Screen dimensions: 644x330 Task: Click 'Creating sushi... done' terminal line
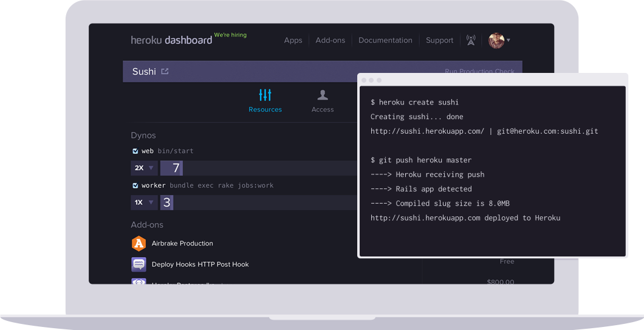pyautogui.click(x=417, y=117)
